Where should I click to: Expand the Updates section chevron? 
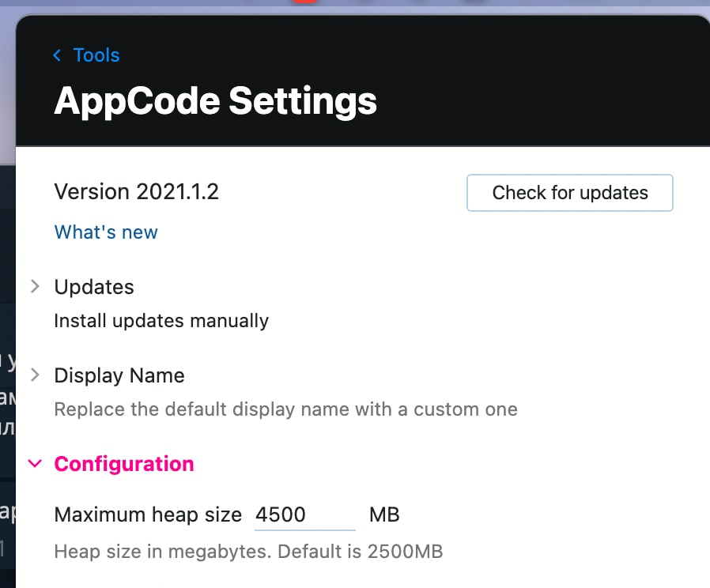pos(35,286)
